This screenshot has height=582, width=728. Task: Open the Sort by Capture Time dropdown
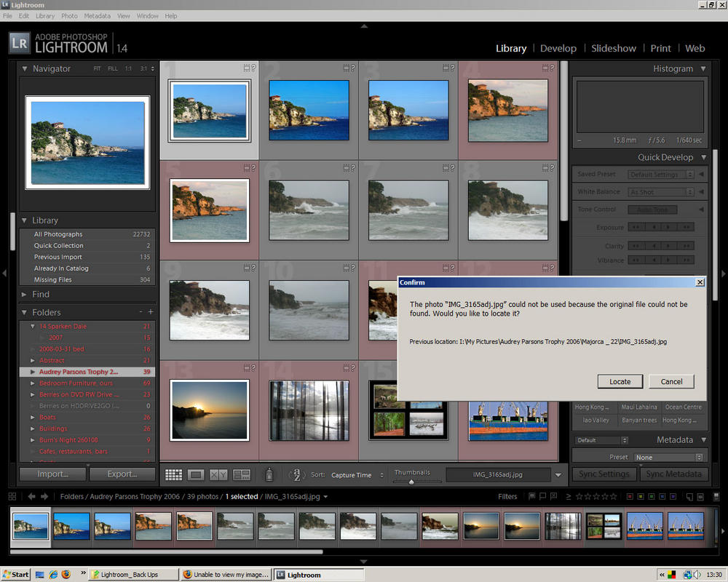(357, 475)
